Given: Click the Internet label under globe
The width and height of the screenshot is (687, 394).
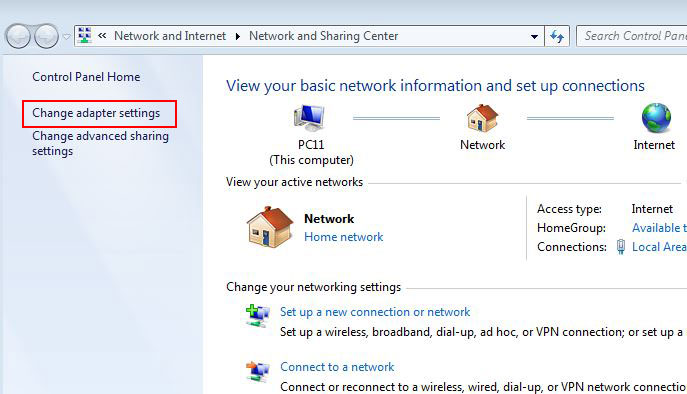Looking at the screenshot, I should (654, 145).
